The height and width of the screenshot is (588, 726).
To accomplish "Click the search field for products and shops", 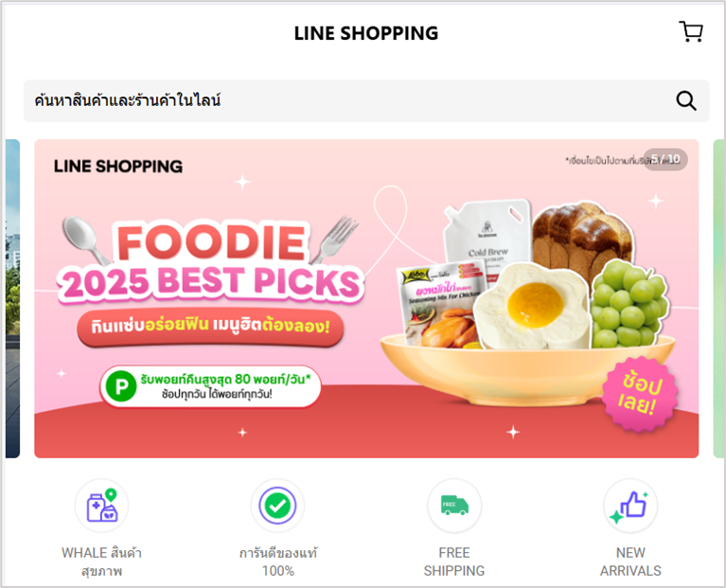I will point(366,100).
